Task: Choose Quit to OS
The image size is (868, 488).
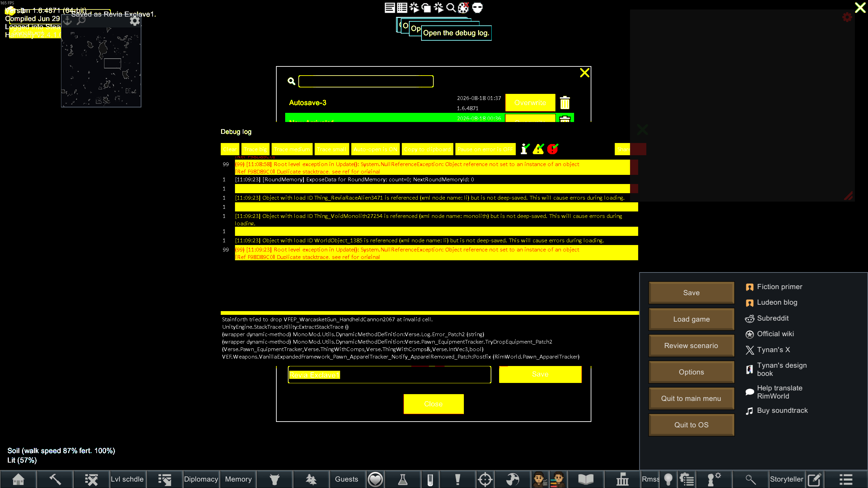Action: [x=691, y=425]
